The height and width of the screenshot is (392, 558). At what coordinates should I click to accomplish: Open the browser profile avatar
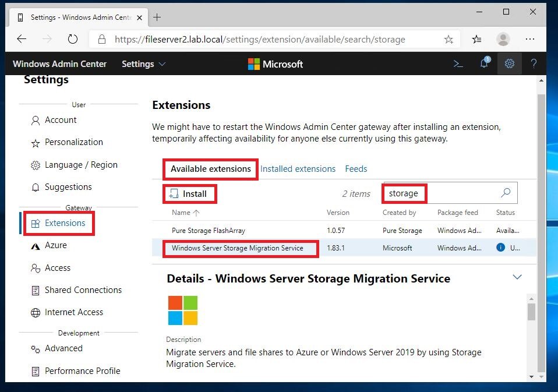click(x=503, y=39)
